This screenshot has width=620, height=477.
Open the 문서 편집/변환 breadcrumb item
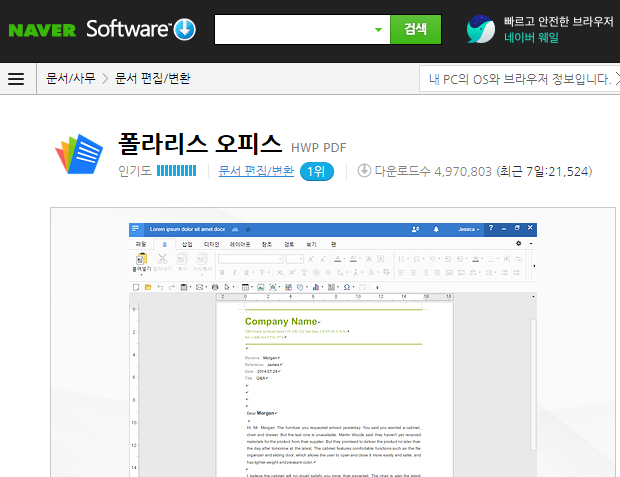tap(153, 78)
